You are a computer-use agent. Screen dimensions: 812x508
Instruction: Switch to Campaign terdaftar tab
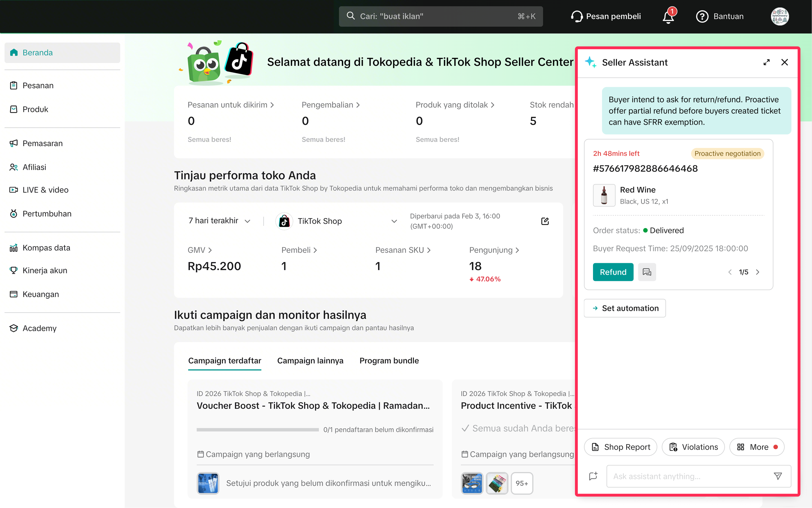pos(225,361)
